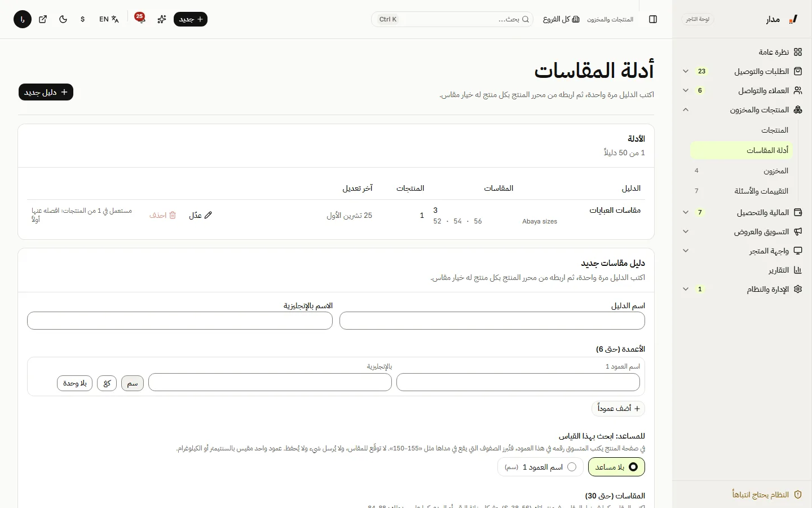Toggle the sidebar panel icon

click(x=653, y=19)
